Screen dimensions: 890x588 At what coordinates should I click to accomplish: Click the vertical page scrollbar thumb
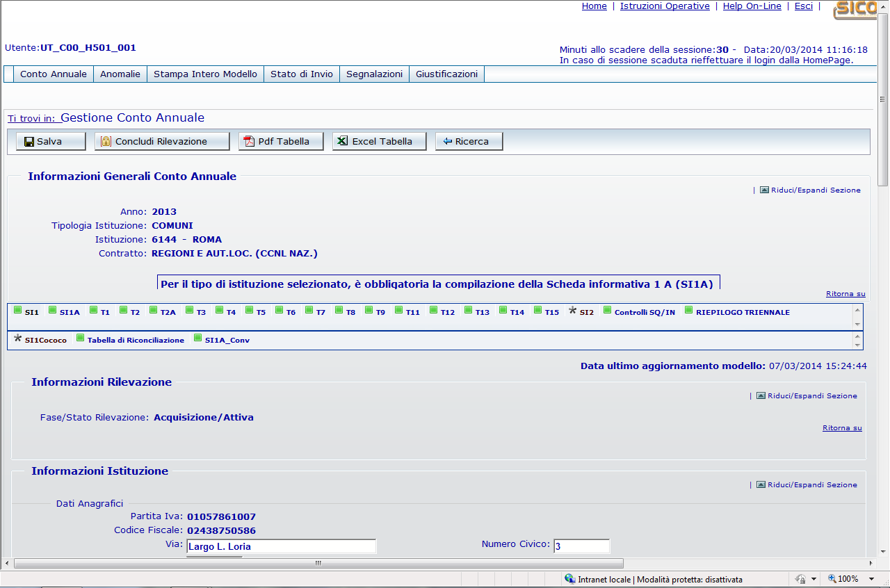click(883, 101)
